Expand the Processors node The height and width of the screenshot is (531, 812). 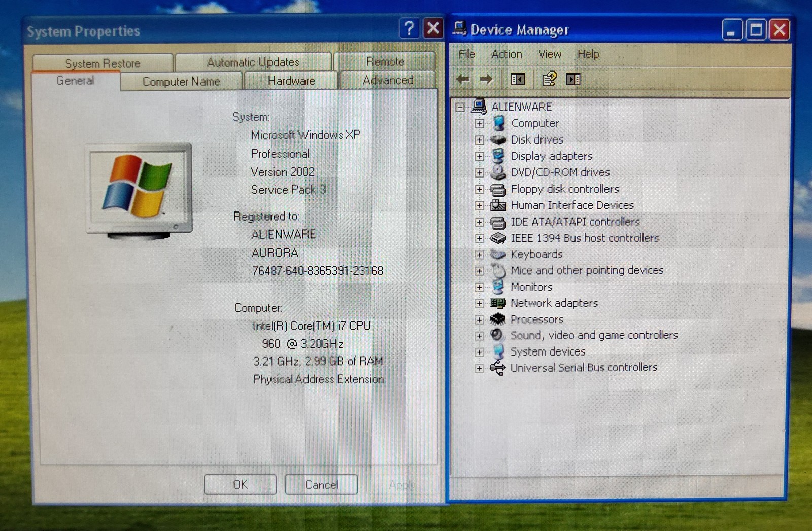pyautogui.click(x=479, y=320)
